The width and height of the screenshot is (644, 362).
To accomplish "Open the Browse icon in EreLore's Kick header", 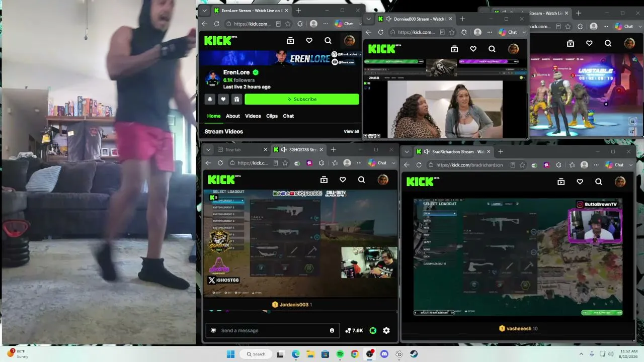I will pyautogui.click(x=290, y=41).
